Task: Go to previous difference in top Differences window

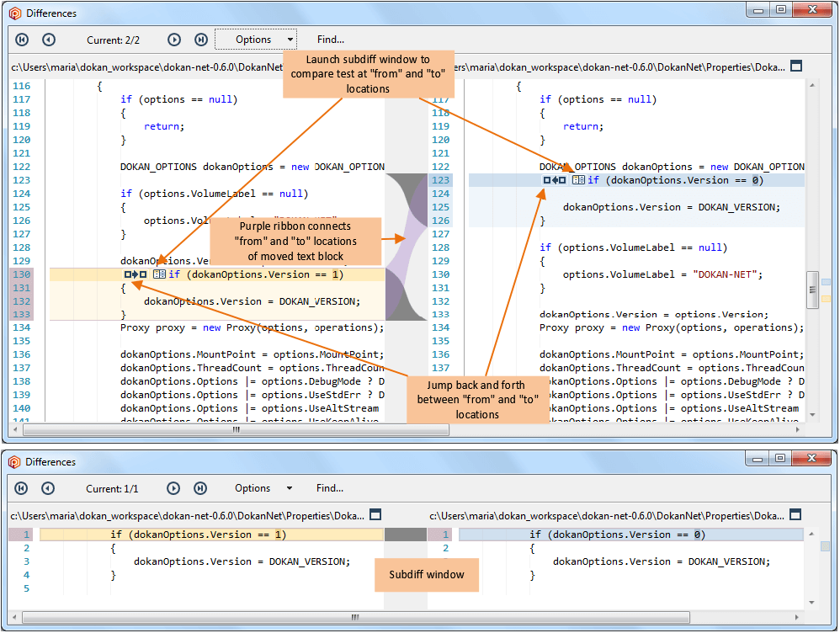Action: tap(49, 40)
